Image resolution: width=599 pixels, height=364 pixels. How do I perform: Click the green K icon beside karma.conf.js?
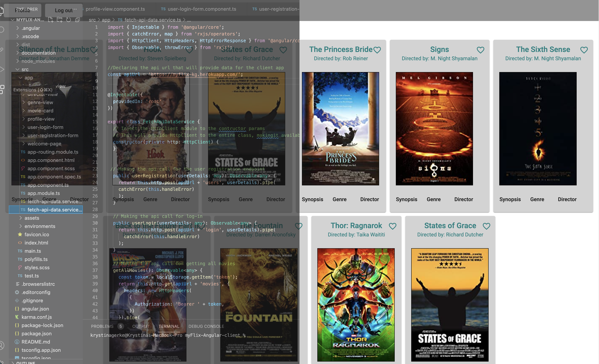click(17, 317)
